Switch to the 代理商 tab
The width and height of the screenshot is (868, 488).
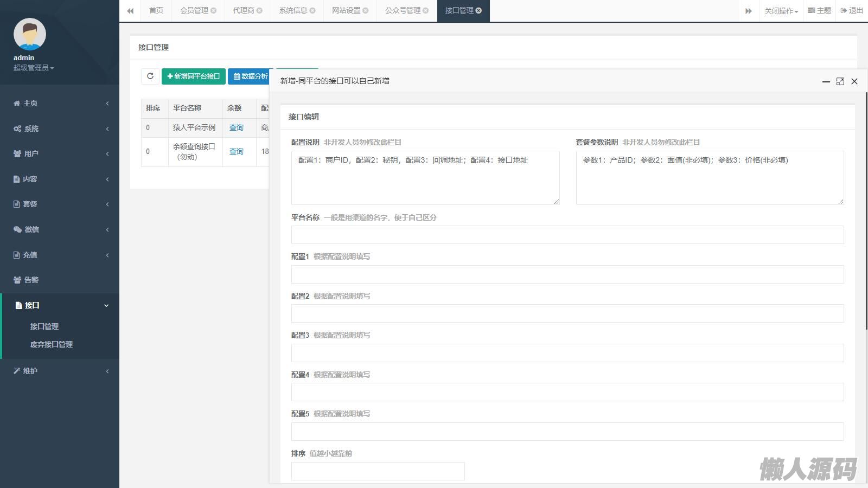[244, 11]
